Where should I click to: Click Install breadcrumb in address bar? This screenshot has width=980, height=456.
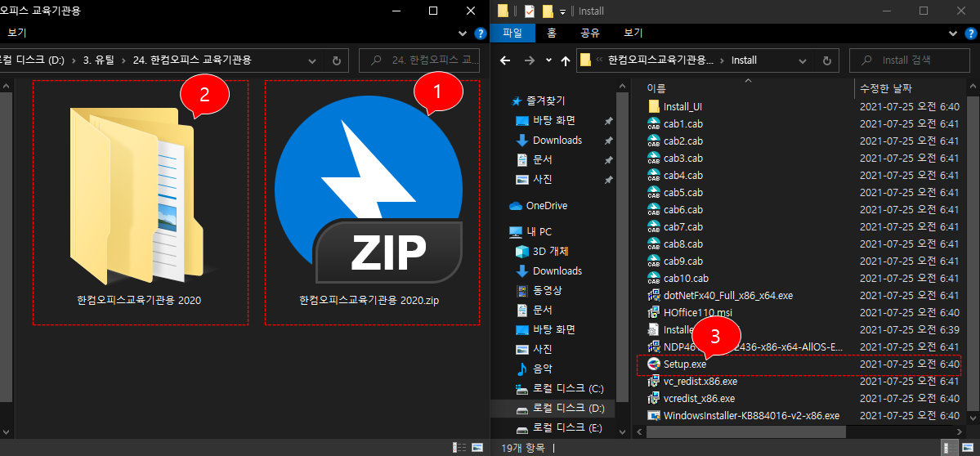pyautogui.click(x=745, y=60)
